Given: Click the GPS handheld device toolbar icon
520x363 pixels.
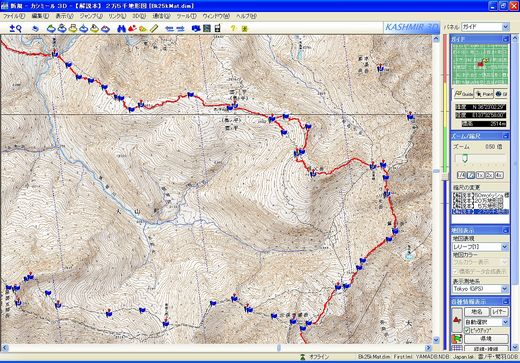Looking at the screenshot, I should pos(217,29).
